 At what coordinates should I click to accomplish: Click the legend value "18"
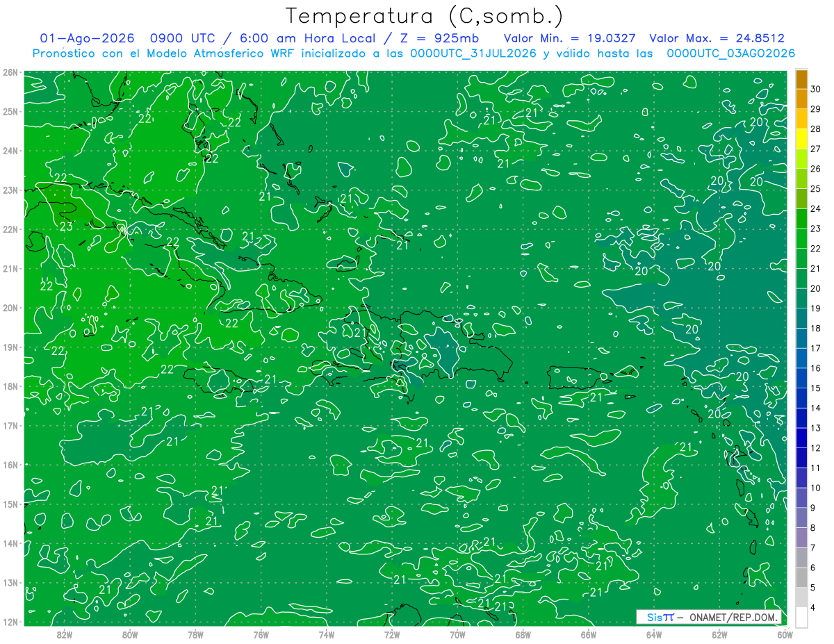coord(815,329)
